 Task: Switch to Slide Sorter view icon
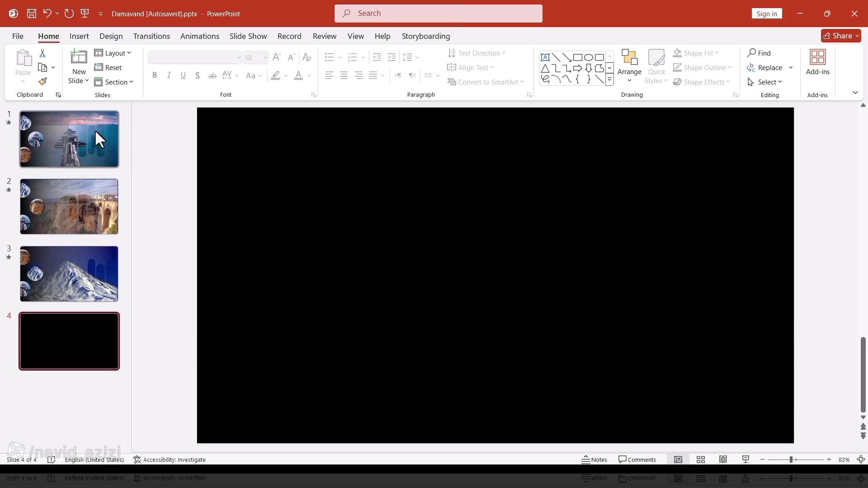point(701,460)
